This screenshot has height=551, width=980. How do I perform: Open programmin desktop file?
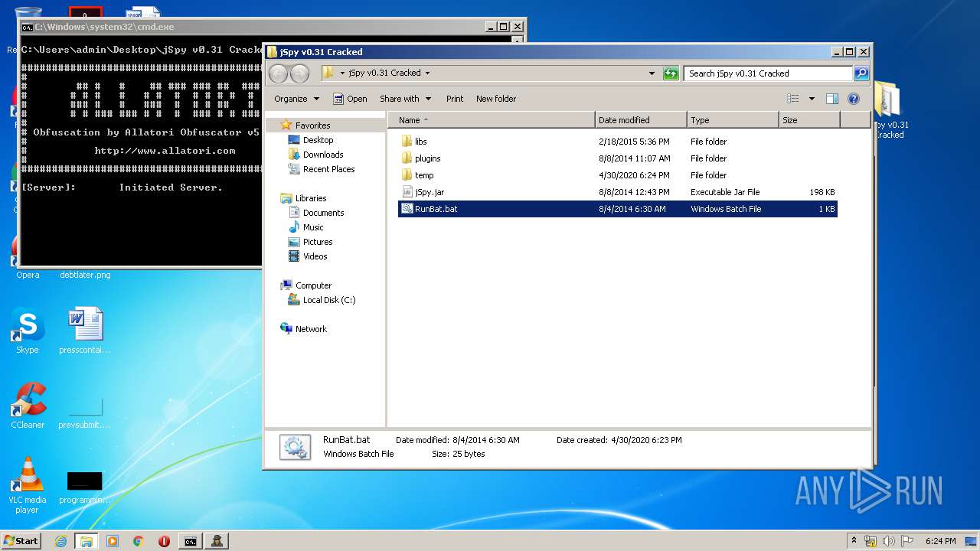[85, 488]
